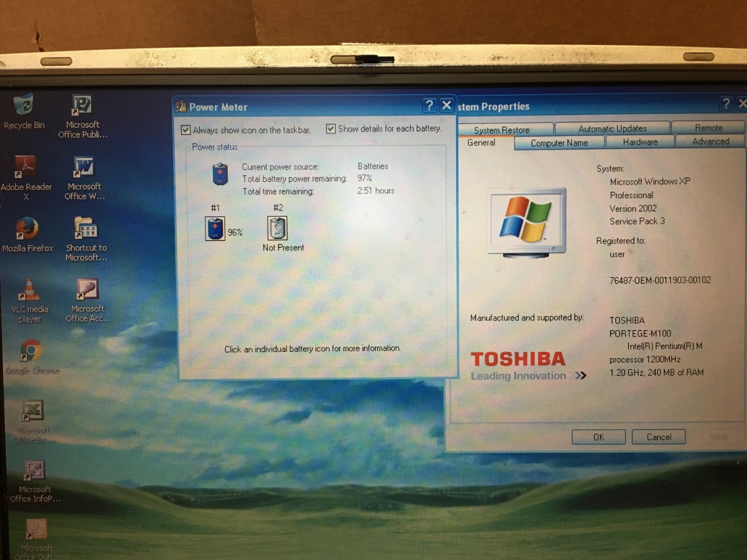The height and width of the screenshot is (560, 747).
Task: Click the Toshiba Leading Innovation logo
Action: pos(528,366)
